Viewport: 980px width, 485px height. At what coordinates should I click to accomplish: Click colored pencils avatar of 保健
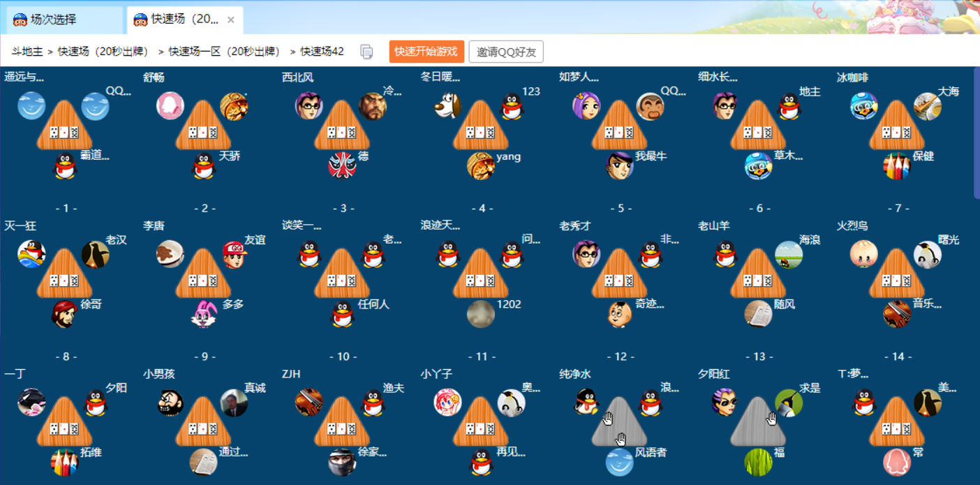point(897,166)
